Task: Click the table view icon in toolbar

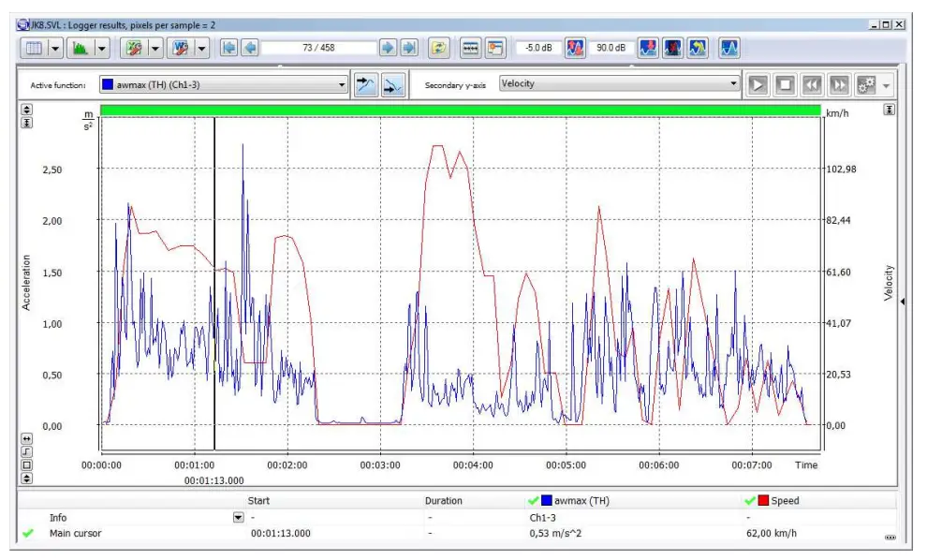Action: [x=34, y=48]
